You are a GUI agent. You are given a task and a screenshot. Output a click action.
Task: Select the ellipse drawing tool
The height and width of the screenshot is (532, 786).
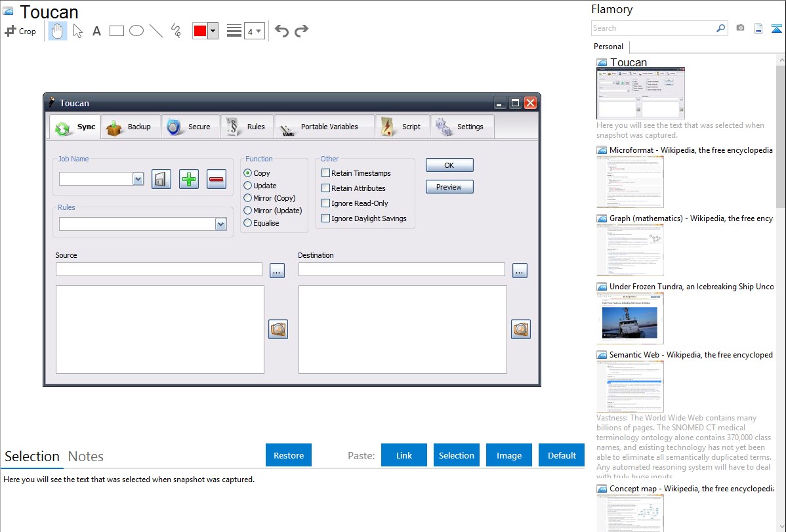pos(136,31)
